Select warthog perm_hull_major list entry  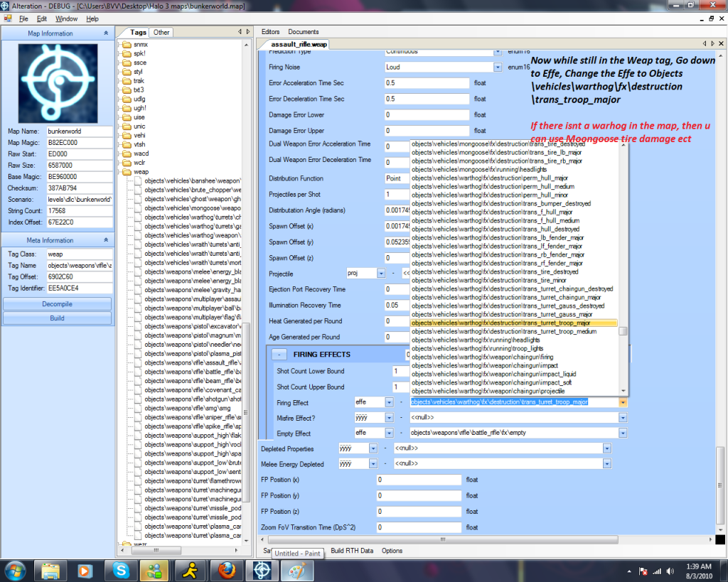[x=513, y=178]
